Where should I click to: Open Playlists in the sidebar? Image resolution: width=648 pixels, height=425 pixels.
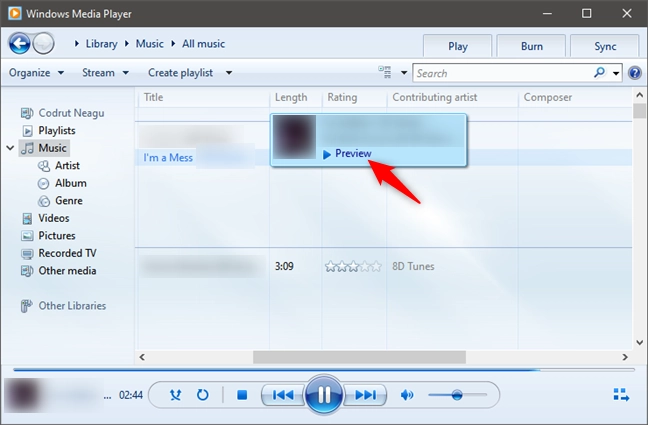coord(49,131)
